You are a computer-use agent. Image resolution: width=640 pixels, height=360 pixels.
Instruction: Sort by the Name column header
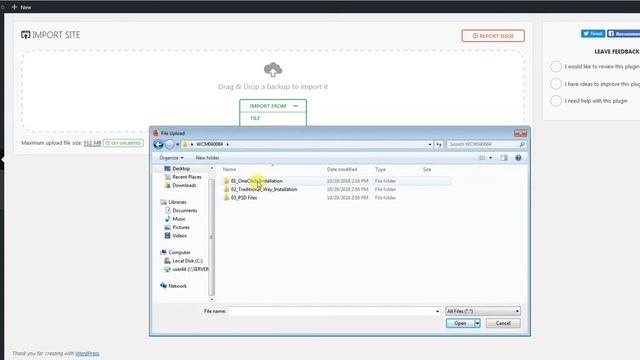click(x=229, y=169)
